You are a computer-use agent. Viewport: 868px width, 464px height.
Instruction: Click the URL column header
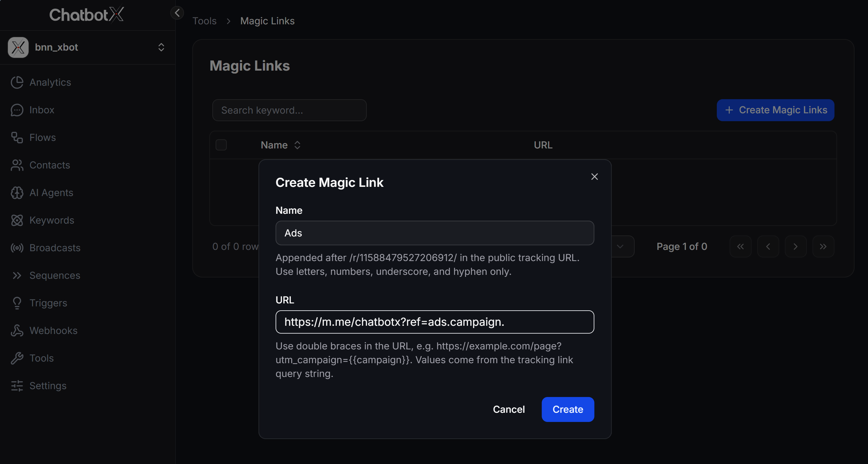coord(543,145)
